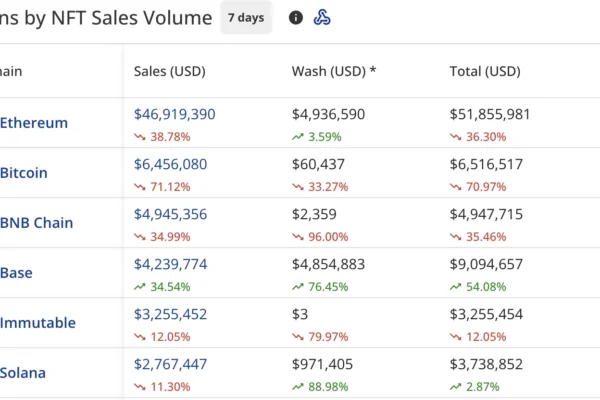Click Bitcoin sales value $6,456,080
Image resolution: width=600 pixels, height=400 pixels.
point(170,165)
